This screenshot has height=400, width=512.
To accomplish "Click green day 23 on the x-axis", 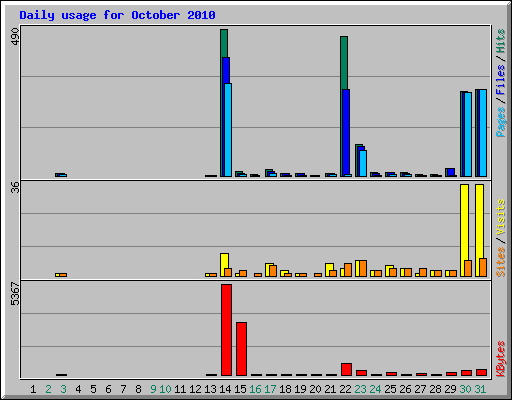I will tap(360, 389).
